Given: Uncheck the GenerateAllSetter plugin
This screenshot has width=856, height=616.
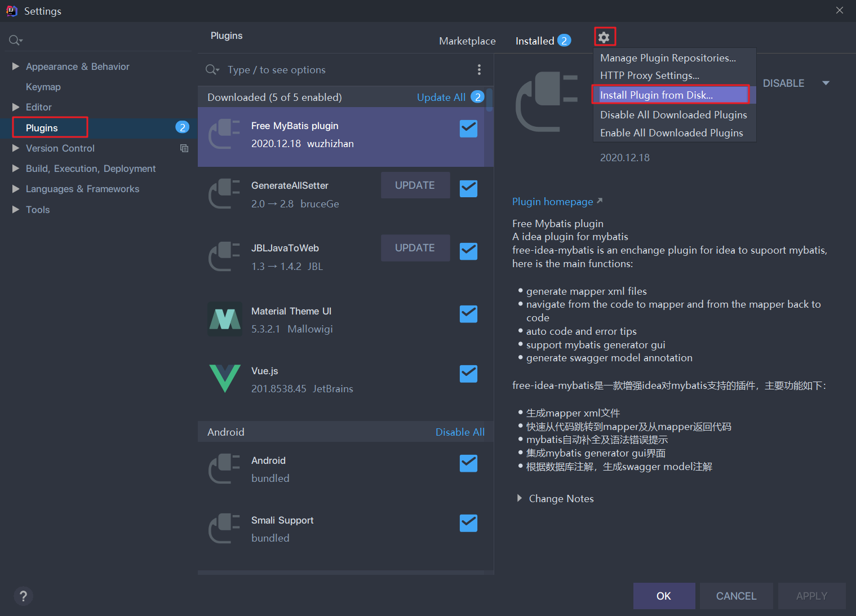Looking at the screenshot, I should 468,189.
